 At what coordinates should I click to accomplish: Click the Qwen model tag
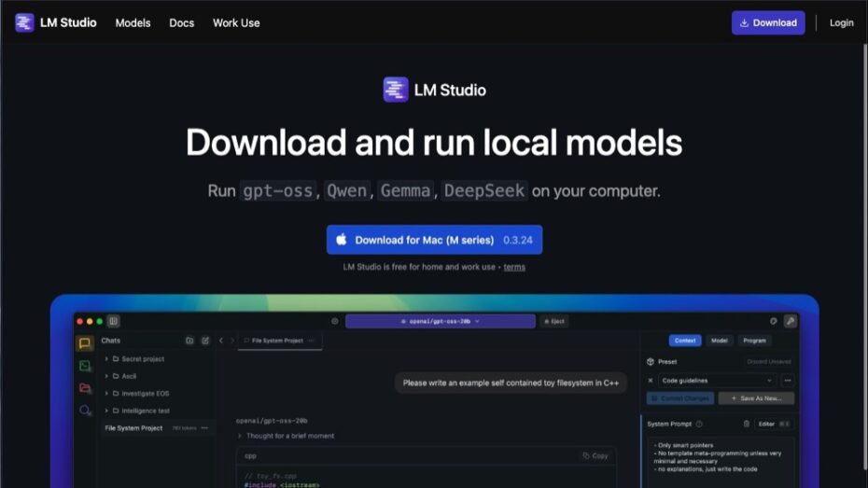click(x=347, y=191)
